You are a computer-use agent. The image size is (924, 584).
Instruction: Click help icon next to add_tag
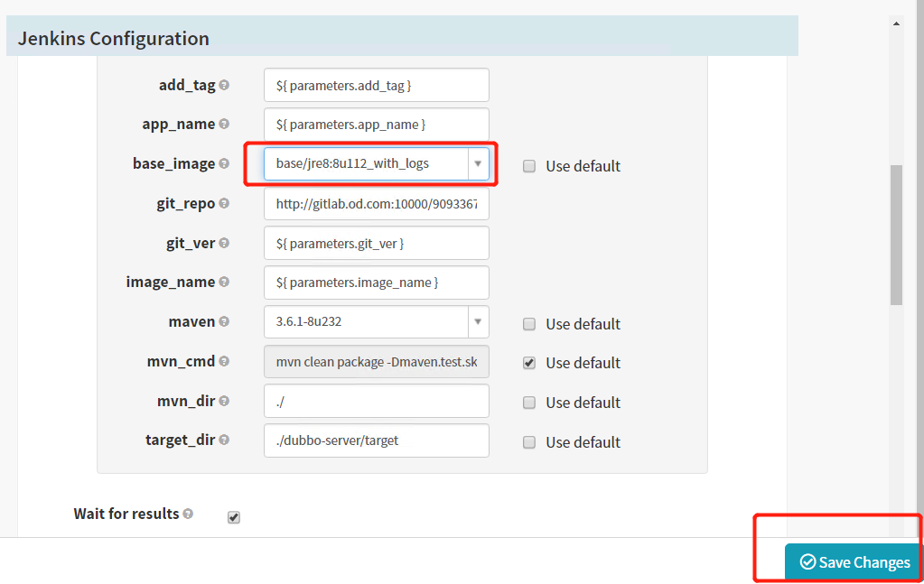(x=224, y=86)
